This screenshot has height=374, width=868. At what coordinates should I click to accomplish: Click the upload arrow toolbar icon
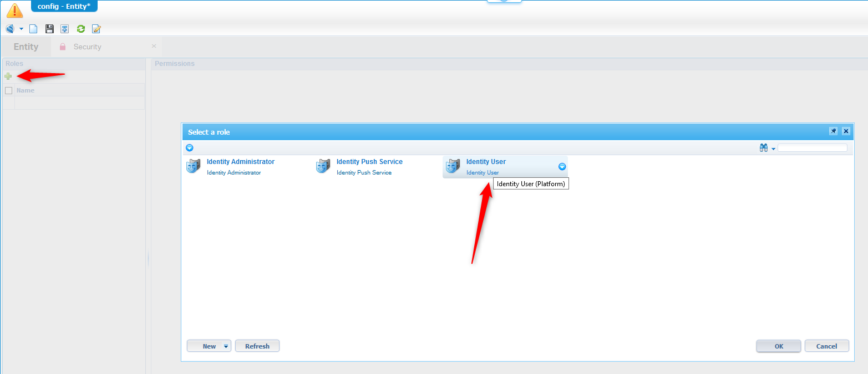pos(65,29)
